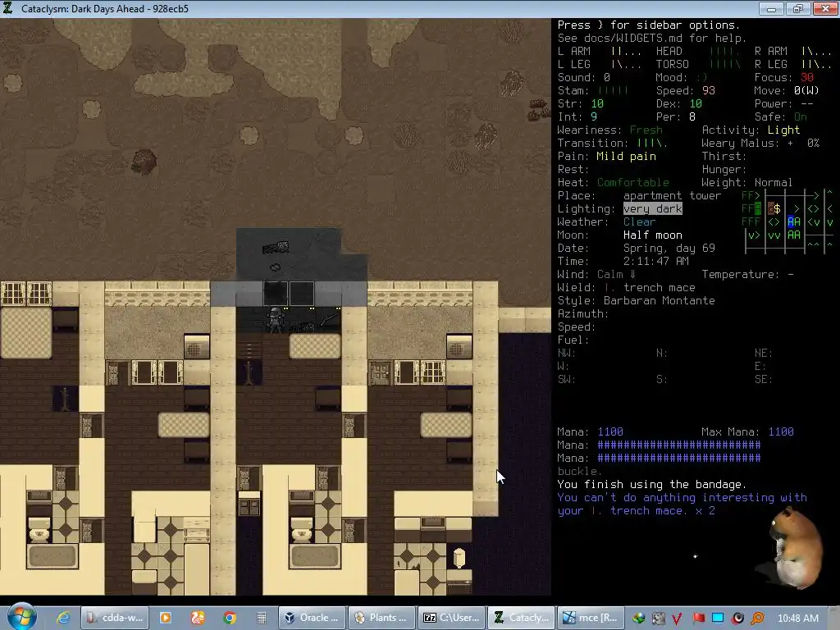Open the calculator taskbar icon
Screen dimensions: 840x630
[x=262, y=618]
